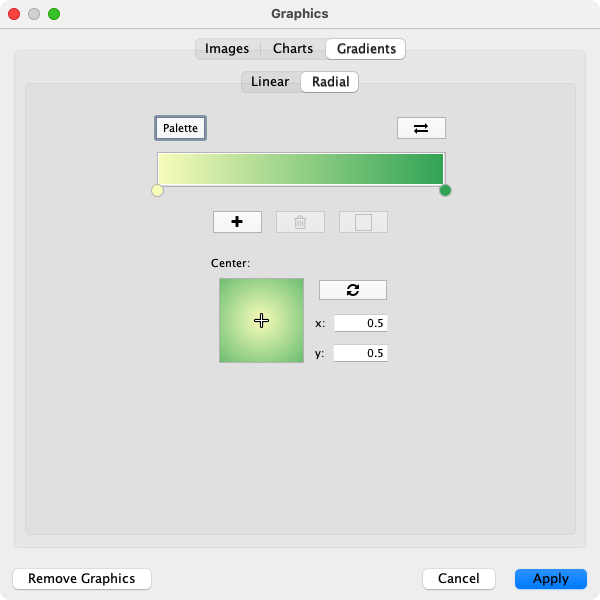The height and width of the screenshot is (600, 600).
Task: Select the Gradients tab
Action: (x=366, y=48)
